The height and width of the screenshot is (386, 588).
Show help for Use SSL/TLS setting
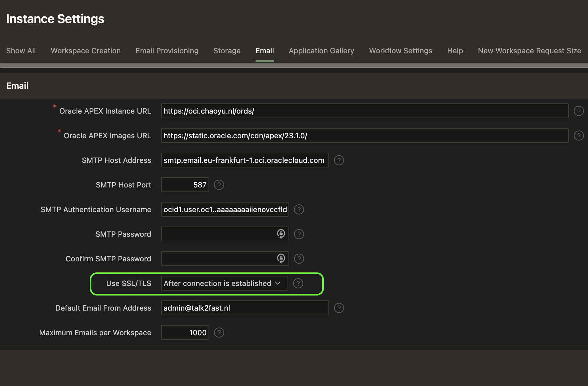point(298,283)
